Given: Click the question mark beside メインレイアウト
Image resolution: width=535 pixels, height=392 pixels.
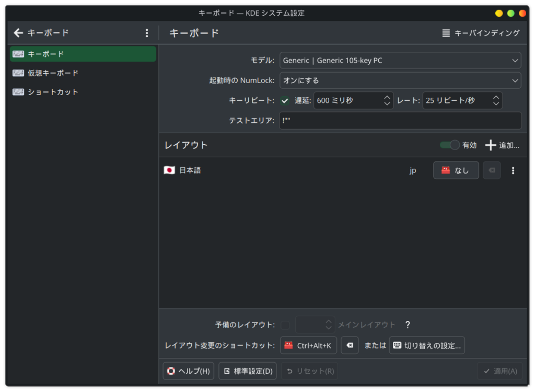Looking at the screenshot, I should pos(408,325).
